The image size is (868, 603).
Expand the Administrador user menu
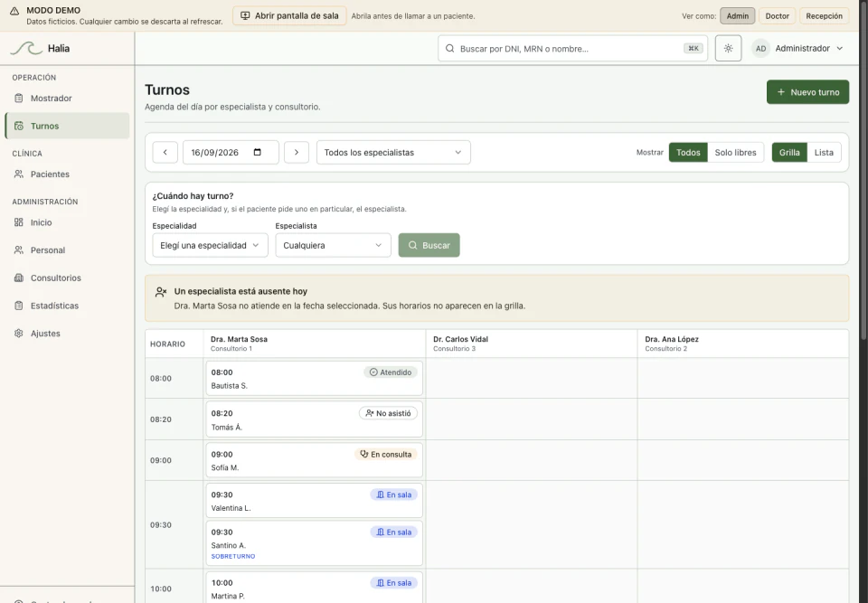point(799,48)
